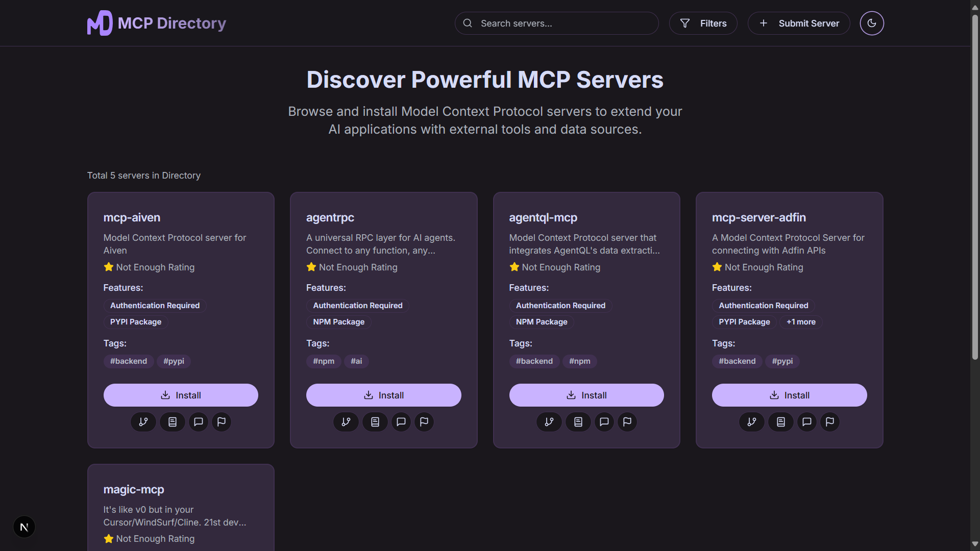This screenshot has height=551, width=980.
Task: Click the #npm tag on agentrpc
Action: coord(324,361)
